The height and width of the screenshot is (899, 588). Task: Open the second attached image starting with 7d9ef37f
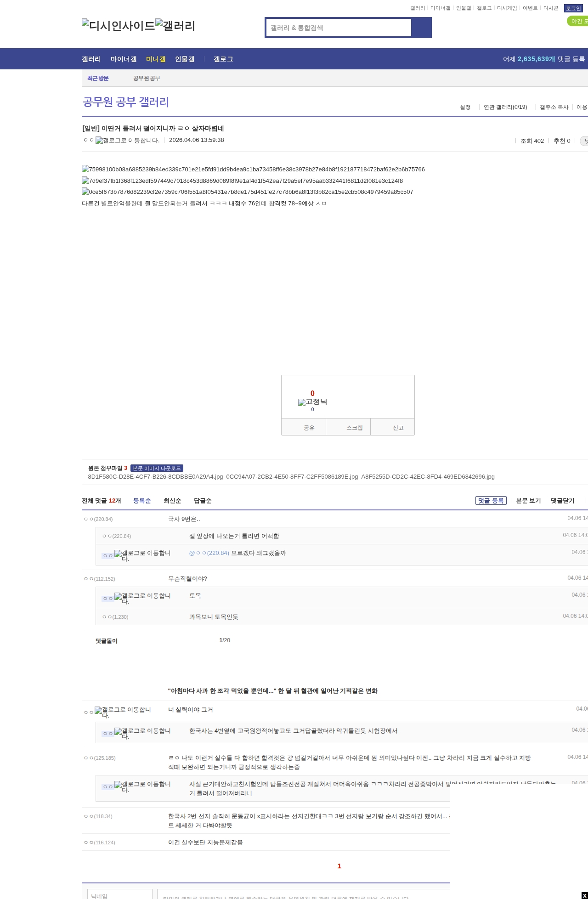[242, 181]
